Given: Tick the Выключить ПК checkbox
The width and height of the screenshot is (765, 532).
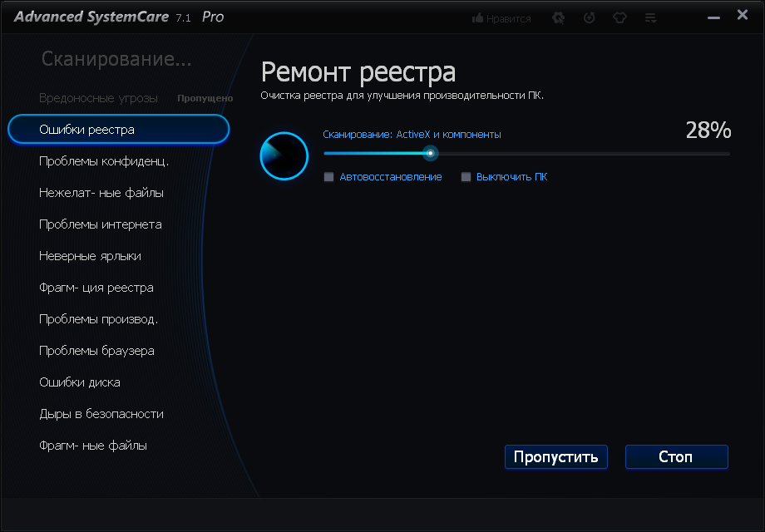Looking at the screenshot, I should point(466,177).
